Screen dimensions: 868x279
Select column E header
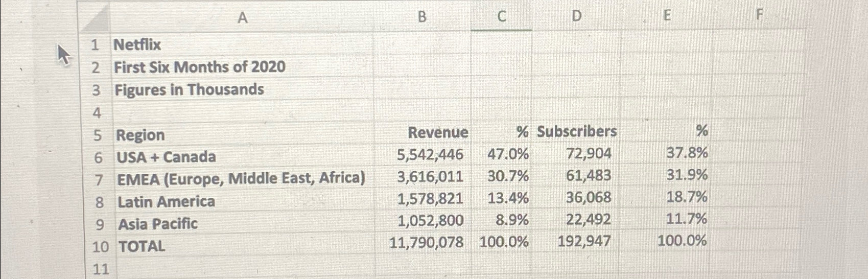pos(666,16)
